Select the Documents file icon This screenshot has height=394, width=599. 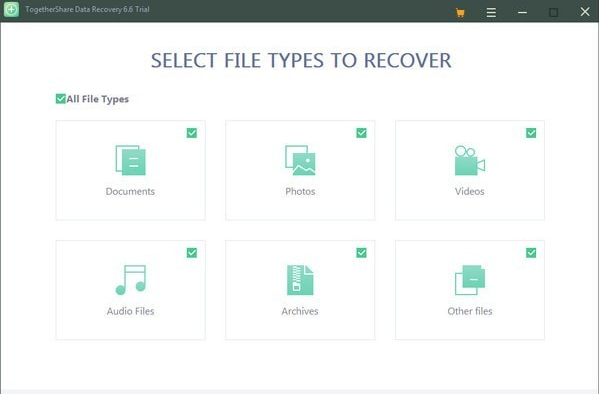point(131,160)
